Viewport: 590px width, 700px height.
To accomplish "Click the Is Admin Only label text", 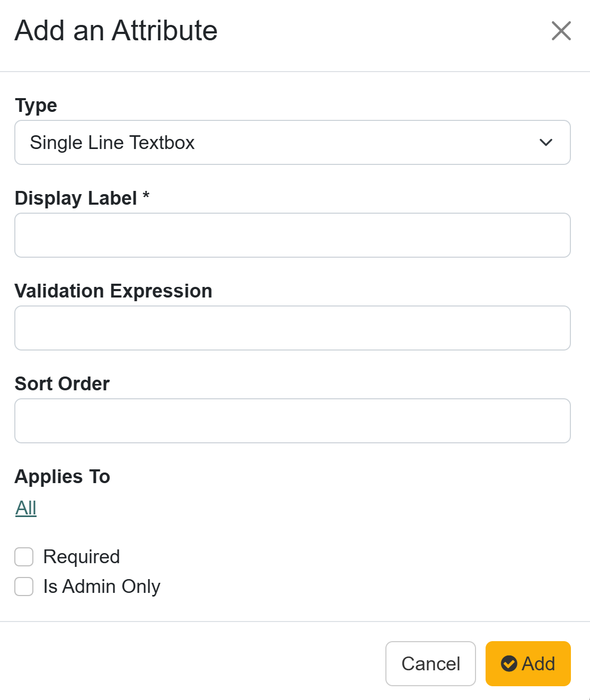I will point(102,587).
